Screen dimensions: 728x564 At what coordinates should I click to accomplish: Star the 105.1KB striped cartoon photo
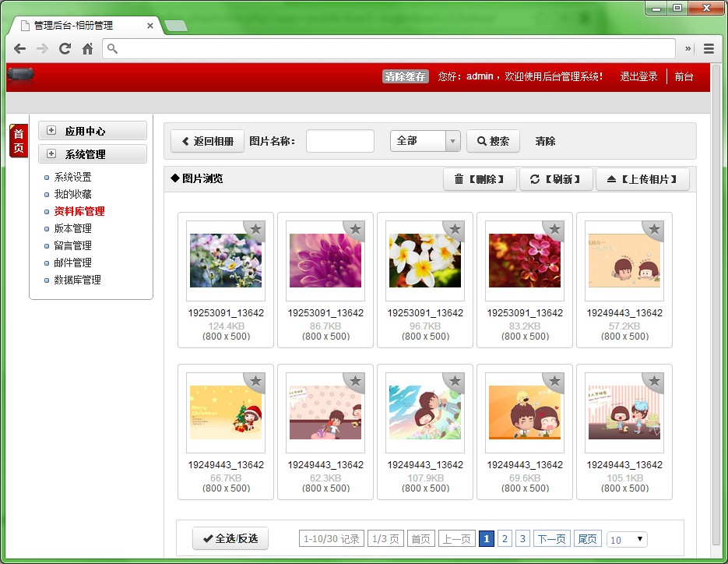click(x=655, y=381)
